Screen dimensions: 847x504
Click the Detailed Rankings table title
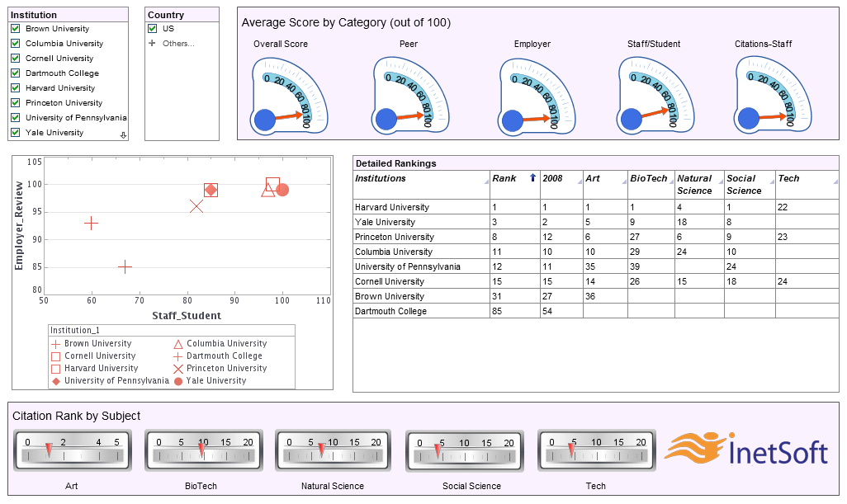[x=396, y=163]
